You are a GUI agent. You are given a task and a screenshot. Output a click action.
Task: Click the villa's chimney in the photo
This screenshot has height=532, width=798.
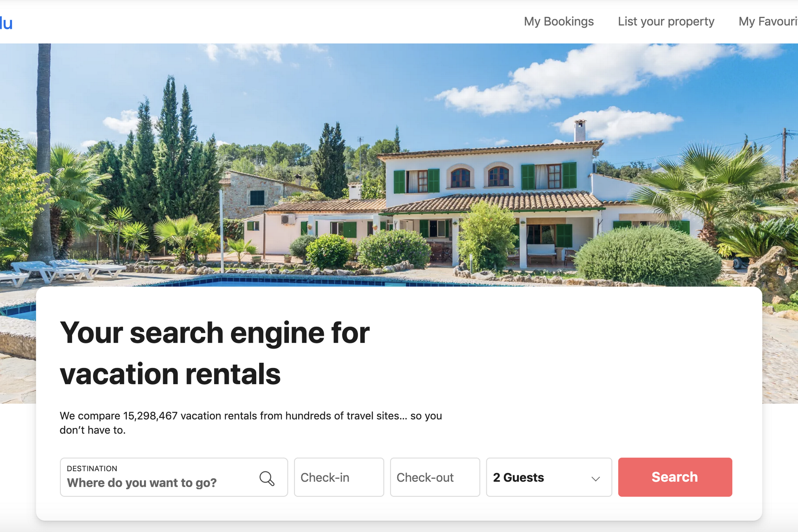tap(580, 130)
